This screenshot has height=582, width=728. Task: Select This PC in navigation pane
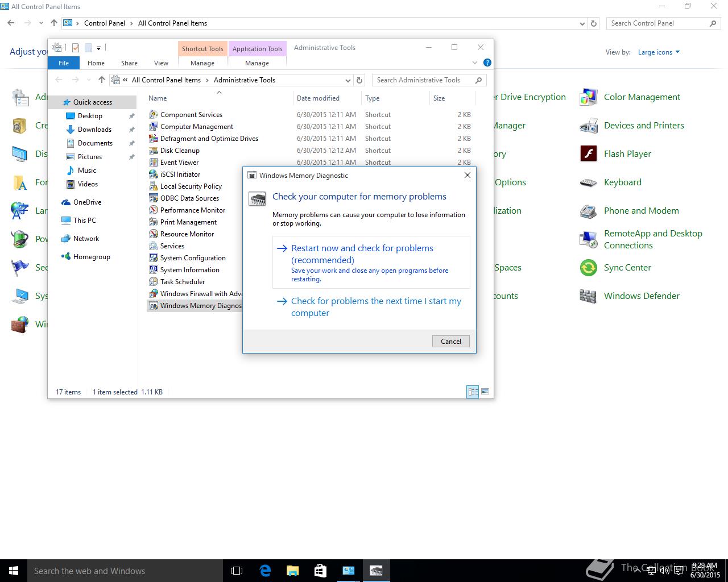(84, 221)
